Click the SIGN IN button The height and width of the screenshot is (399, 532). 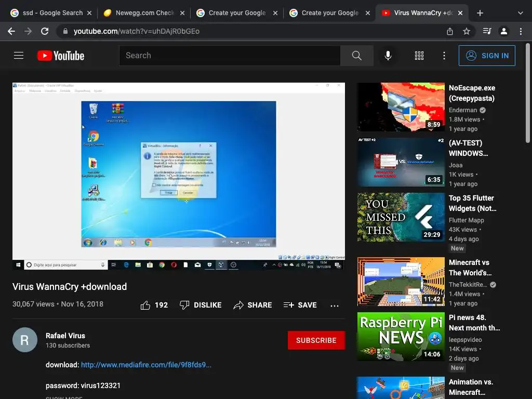point(486,56)
